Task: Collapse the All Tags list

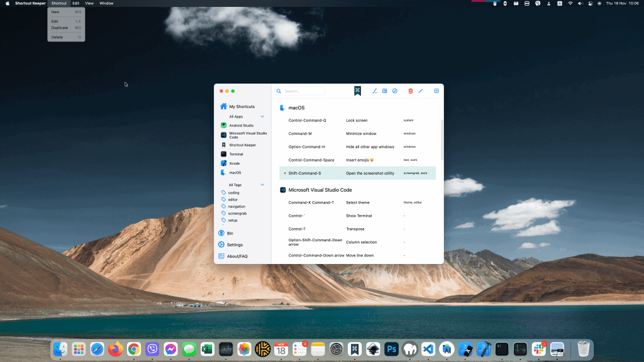Action: point(263,184)
